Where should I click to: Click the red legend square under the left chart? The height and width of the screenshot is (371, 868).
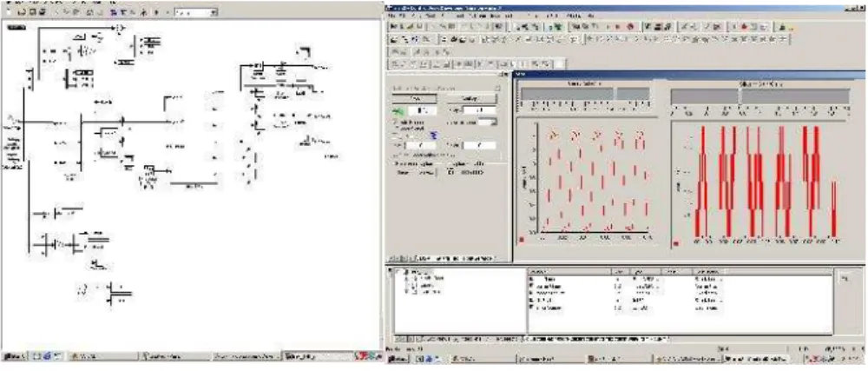[x=522, y=240]
